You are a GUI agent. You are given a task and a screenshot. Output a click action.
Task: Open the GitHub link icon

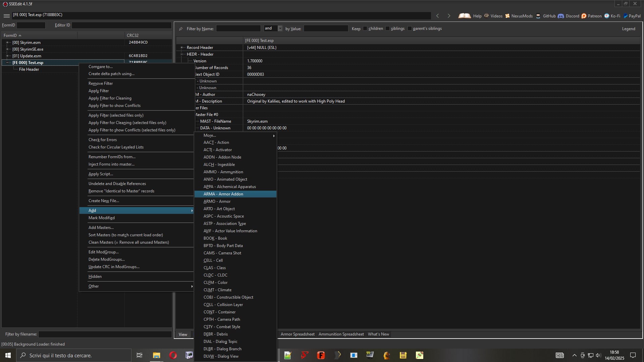tap(538, 16)
